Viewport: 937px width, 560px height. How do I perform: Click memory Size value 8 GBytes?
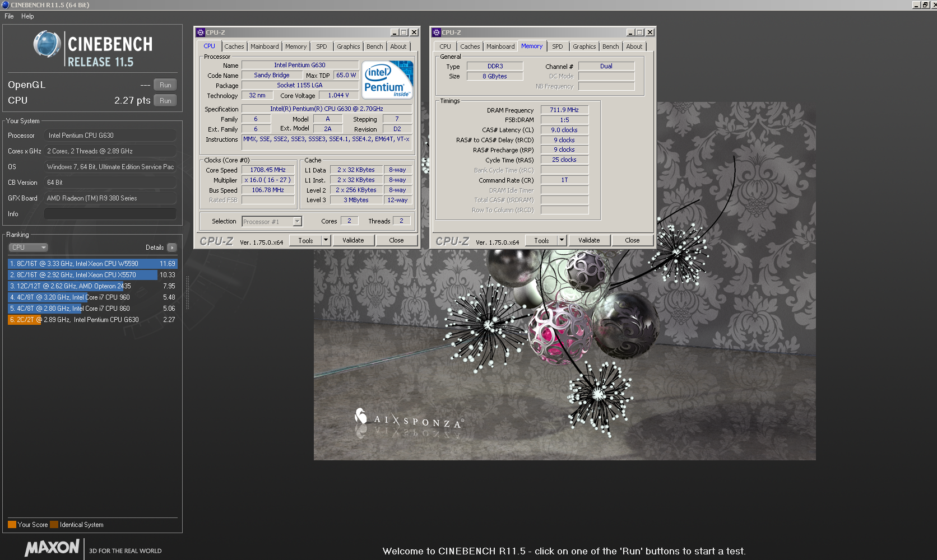(x=495, y=76)
